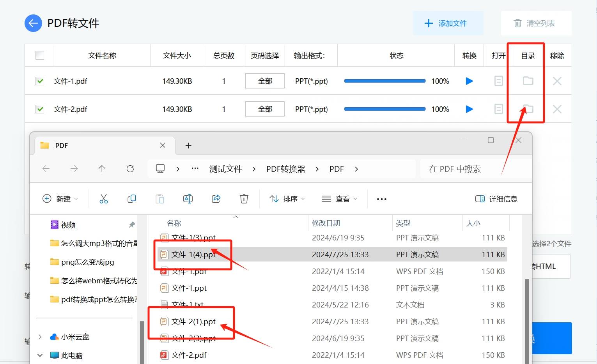Screen dimensions: 597x364
Task: Open the page selection 全部 box for 文件-2.pdf
Action: coord(265,109)
